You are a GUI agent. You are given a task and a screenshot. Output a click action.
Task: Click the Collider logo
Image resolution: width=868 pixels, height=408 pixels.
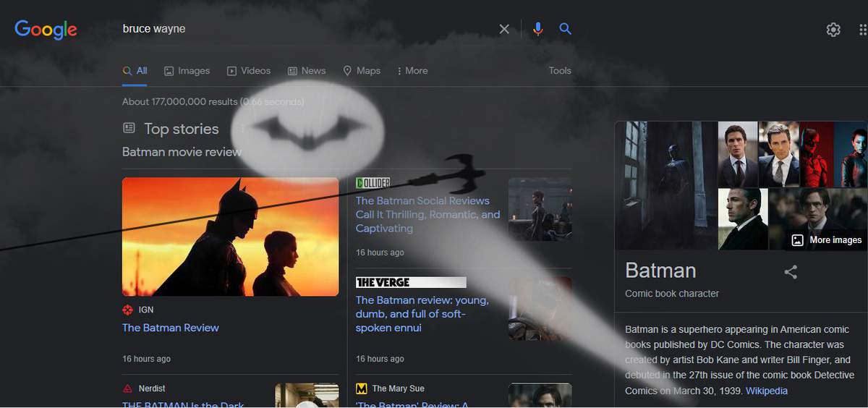coord(373,183)
